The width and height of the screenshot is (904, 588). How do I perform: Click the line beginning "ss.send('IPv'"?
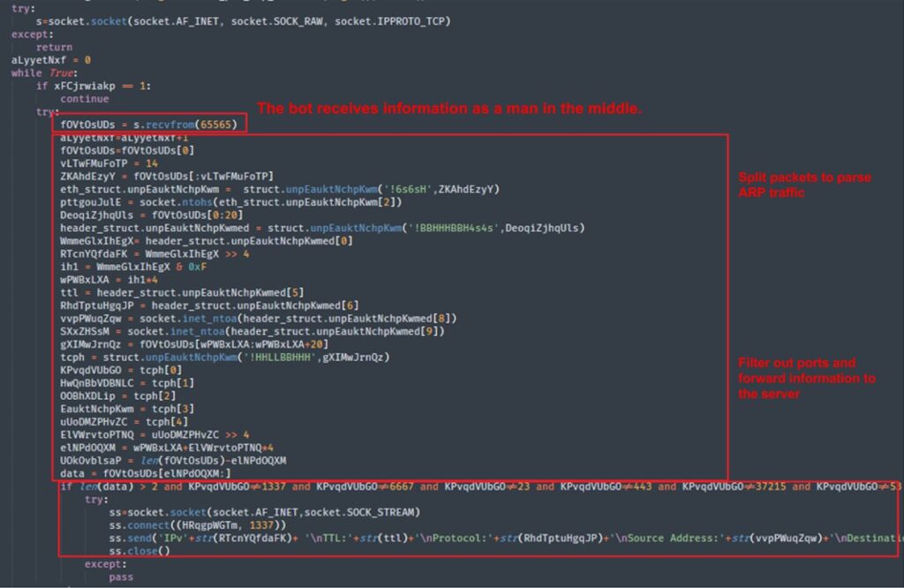[x=504, y=538]
